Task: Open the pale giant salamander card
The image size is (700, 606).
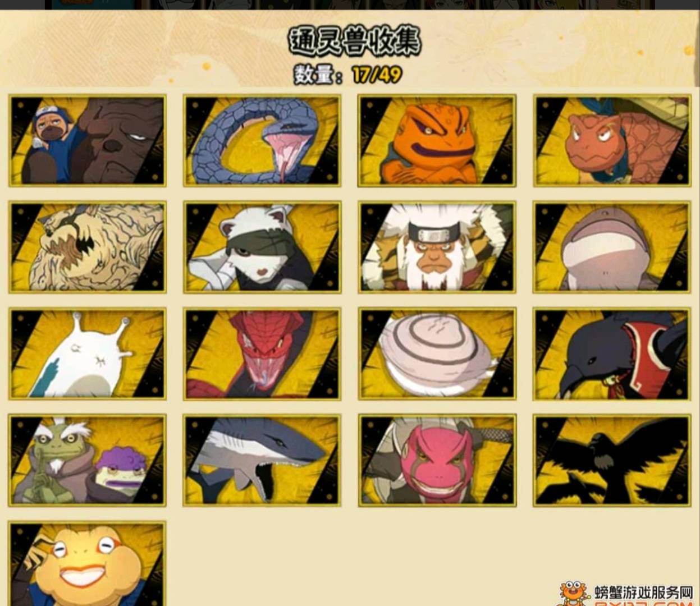Action: pos(612,247)
